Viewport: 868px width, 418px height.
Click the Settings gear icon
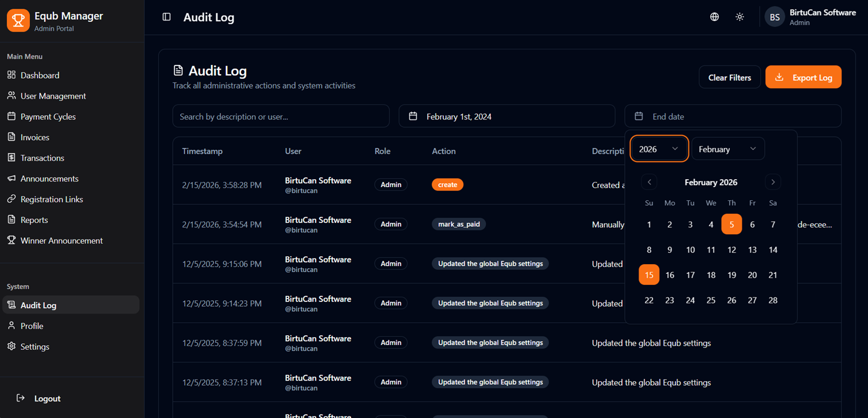[11, 346]
